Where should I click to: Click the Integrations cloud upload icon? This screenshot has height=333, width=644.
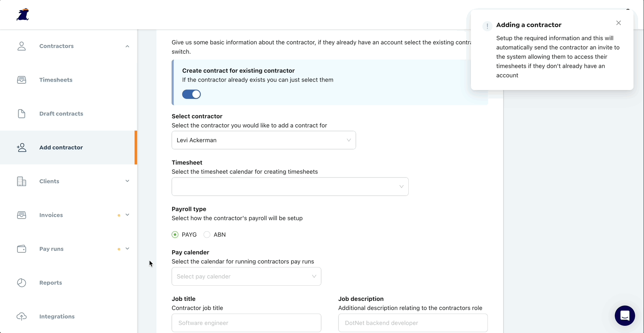tap(22, 317)
